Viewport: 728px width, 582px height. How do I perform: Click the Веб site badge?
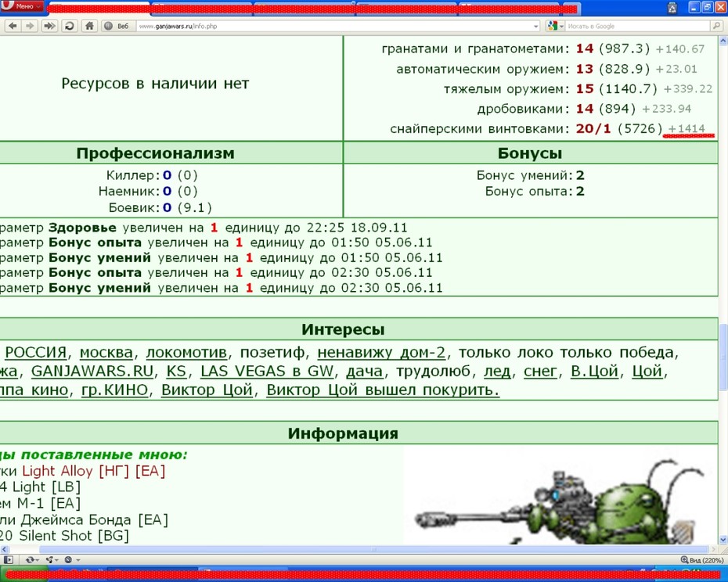click(x=117, y=26)
